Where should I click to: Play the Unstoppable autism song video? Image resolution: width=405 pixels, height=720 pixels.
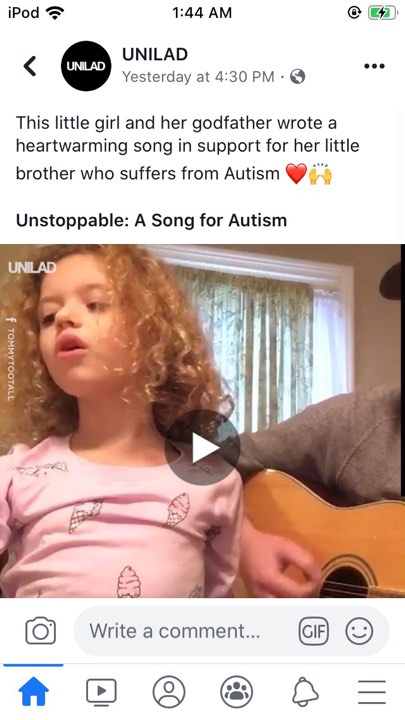(202, 448)
